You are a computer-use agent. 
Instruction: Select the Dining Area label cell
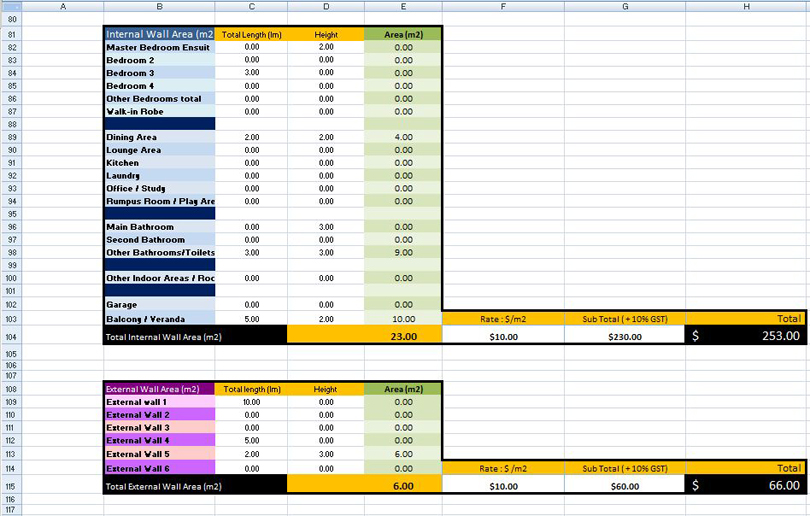[159, 137]
